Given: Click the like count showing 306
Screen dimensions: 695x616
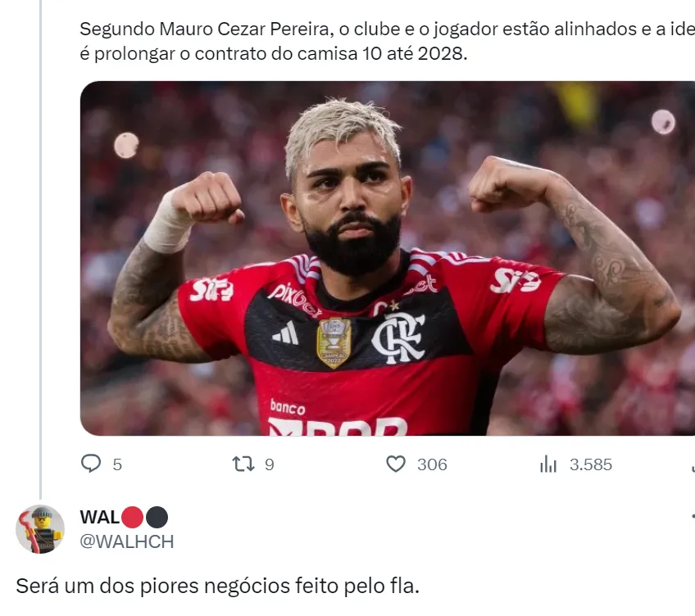Looking at the screenshot, I should click(432, 465).
